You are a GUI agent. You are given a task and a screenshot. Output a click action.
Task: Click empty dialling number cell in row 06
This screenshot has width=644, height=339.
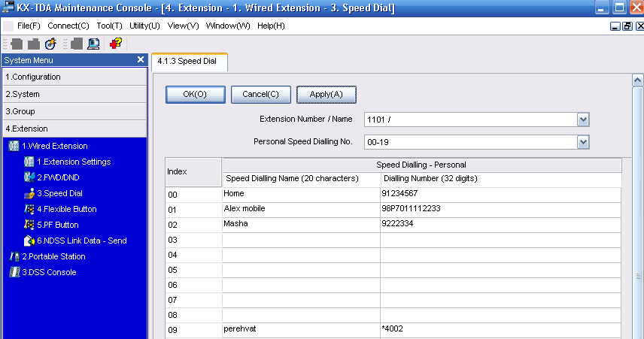coord(500,285)
